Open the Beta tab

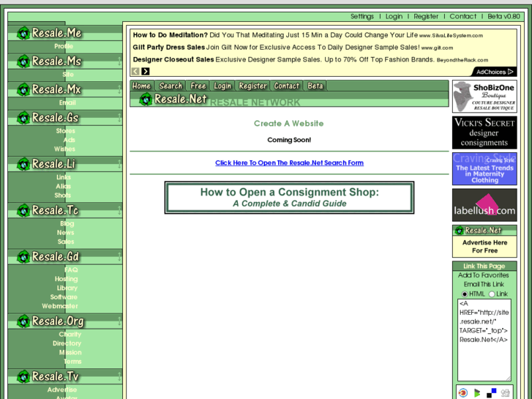point(315,86)
